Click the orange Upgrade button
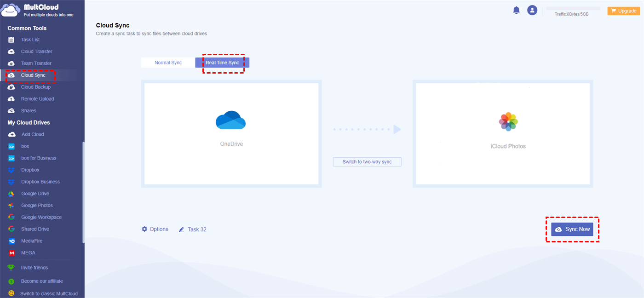Image resolution: width=644 pixels, height=298 pixels. coord(624,11)
